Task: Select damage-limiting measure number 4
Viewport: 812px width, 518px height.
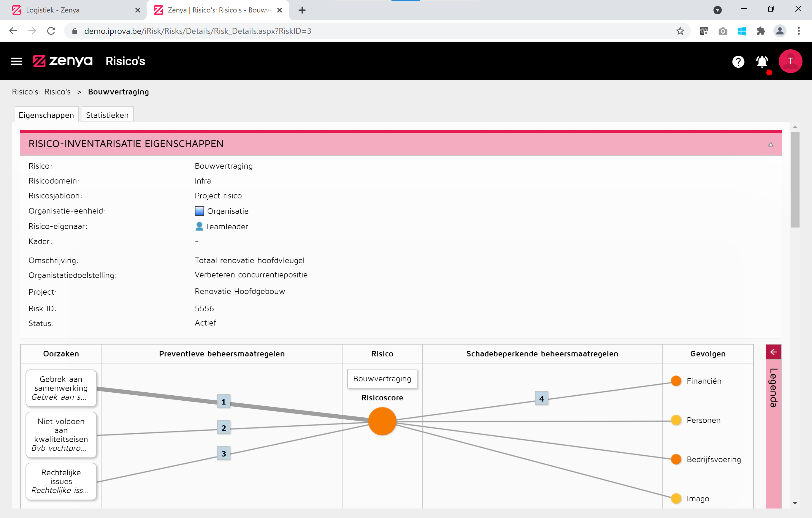Action: 541,399
